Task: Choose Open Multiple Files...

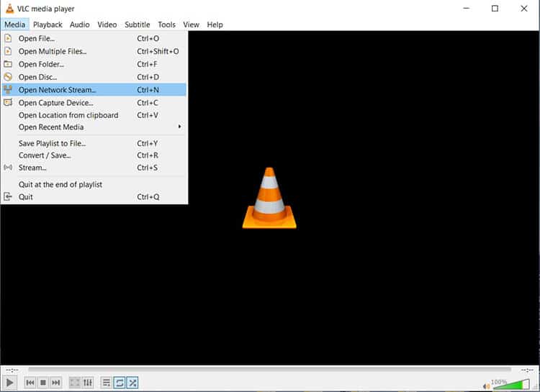Action: [94, 51]
